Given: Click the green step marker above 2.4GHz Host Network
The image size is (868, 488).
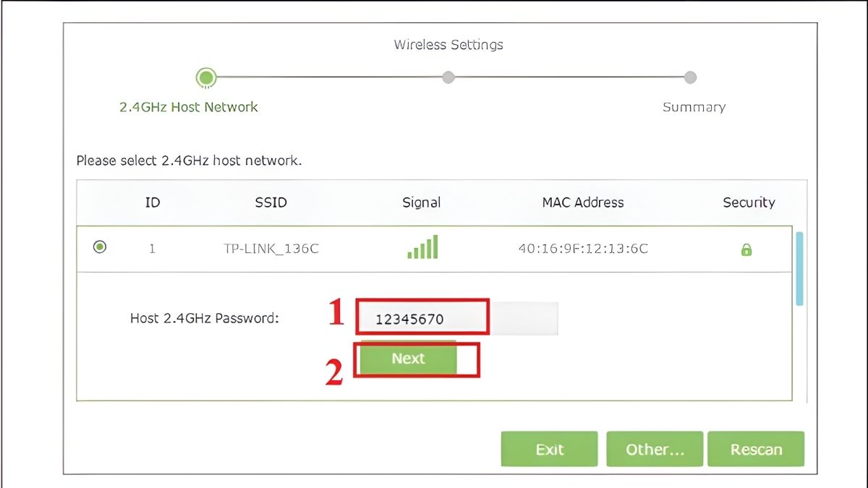Looking at the screenshot, I should pyautogui.click(x=205, y=77).
